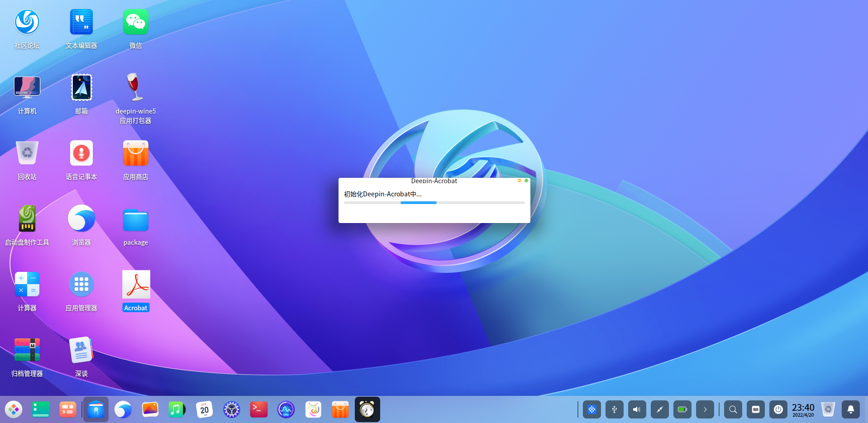Open the Acrobat desktop shortcut
The image size is (868, 423).
pos(136,285)
